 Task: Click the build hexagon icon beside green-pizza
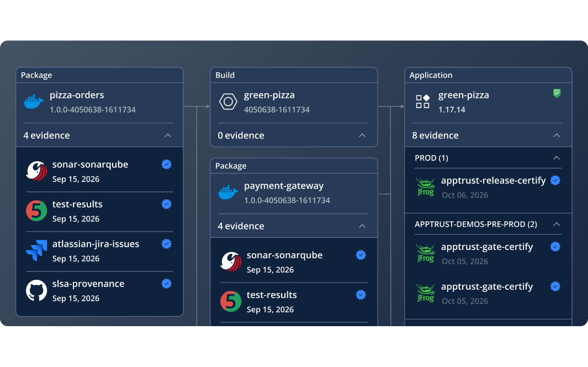coord(228,102)
